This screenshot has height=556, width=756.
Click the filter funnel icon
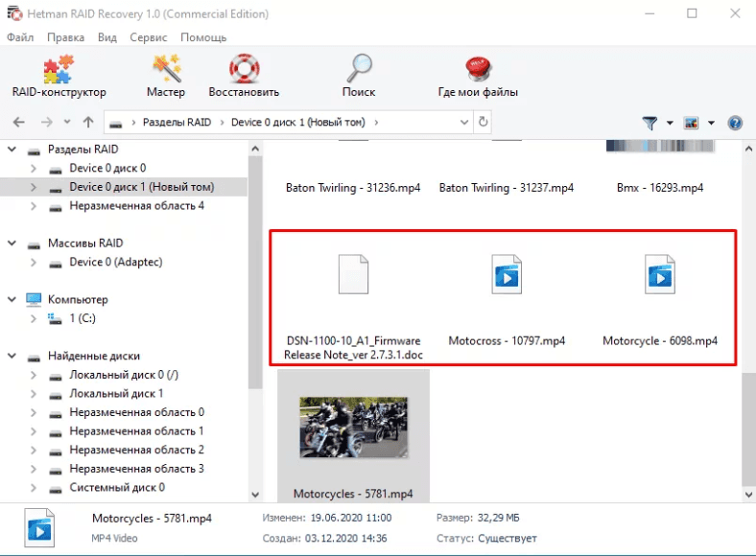(650, 123)
